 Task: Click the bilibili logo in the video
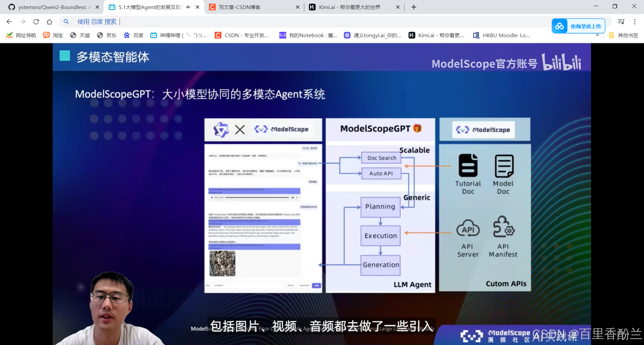click(561, 62)
